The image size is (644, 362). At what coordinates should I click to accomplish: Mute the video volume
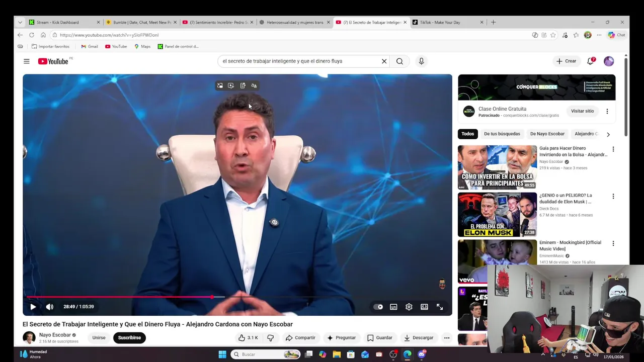(49, 307)
